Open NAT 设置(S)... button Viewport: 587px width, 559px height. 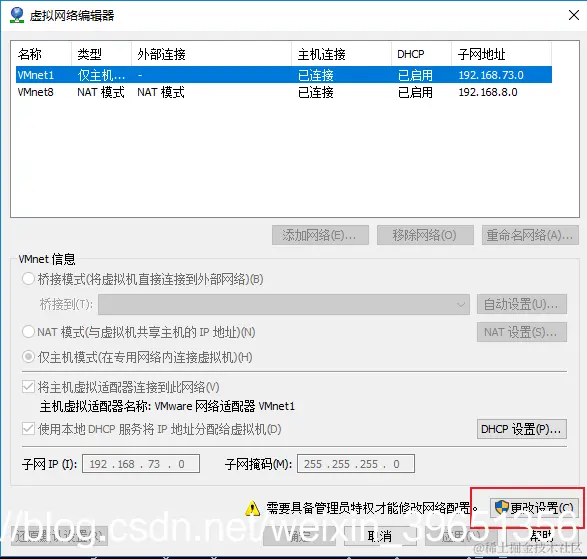[x=521, y=332]
